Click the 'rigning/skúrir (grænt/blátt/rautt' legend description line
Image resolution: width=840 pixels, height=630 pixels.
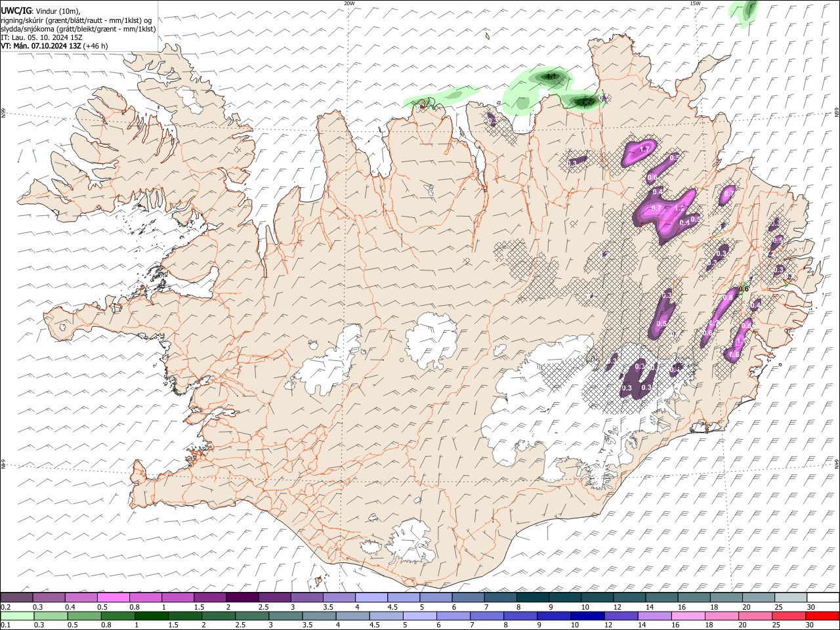coord(76,20)
